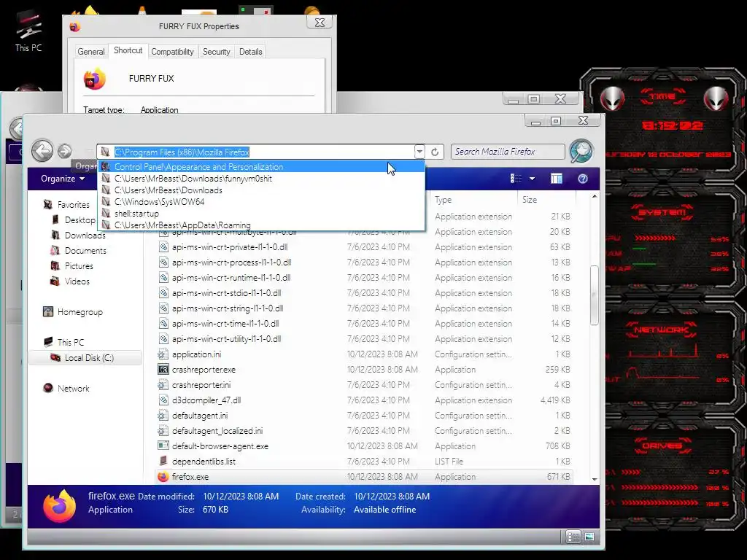Select the crashreporter.exe file icon
Image resolution: width=747 pixels, height=560 pixels.
[x=163, y=370]
